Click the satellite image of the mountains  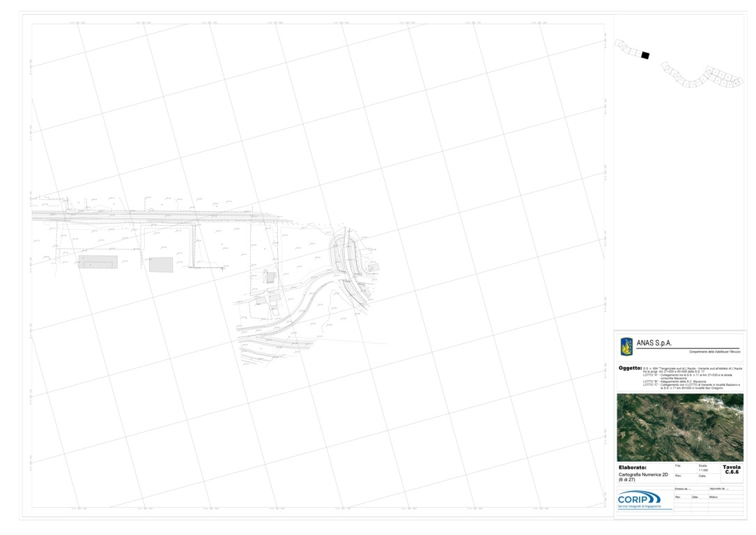coord(679,427)
